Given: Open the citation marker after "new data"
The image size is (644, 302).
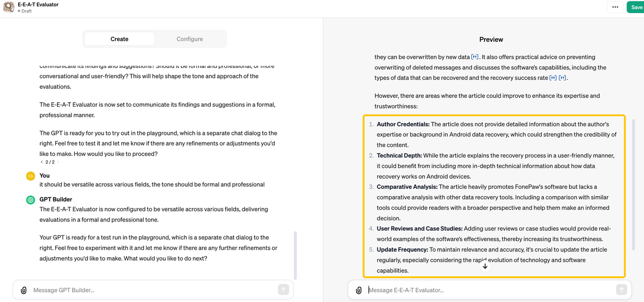Looking at the screenshot, I should [x=475, y=57].
